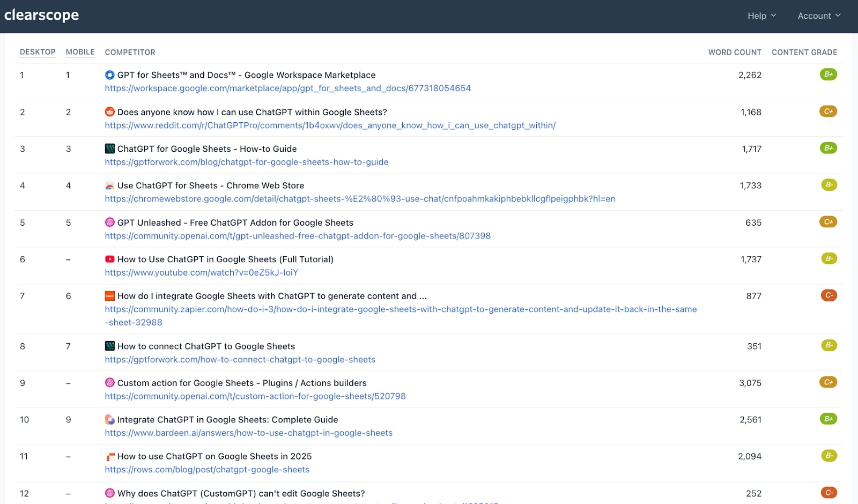Image resolution: width=858 pixels, height=504 pixels.
Task: Click the C+ grade badge for GPT Unleashed
Action: pyautogui.click(x=829, y=222)
